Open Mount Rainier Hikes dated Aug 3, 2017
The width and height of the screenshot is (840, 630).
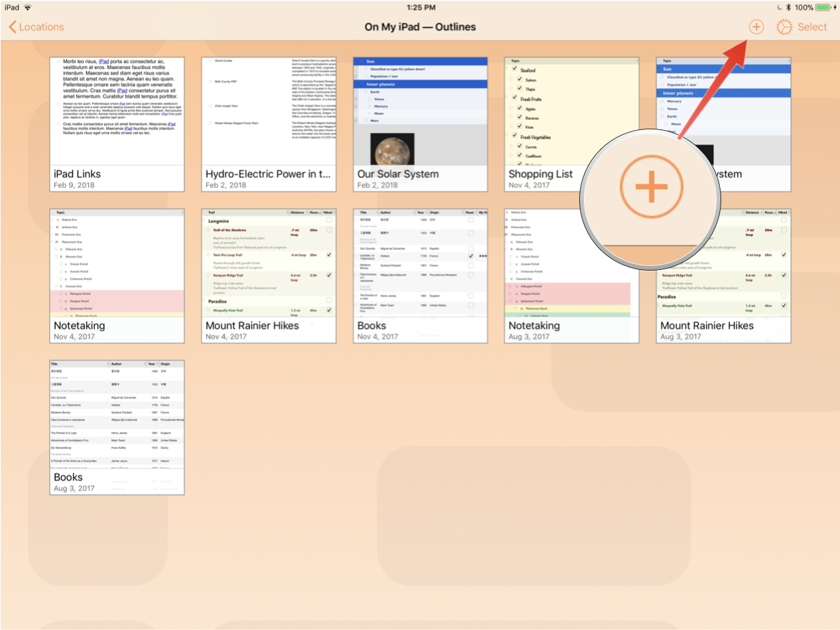pos(723,275)
